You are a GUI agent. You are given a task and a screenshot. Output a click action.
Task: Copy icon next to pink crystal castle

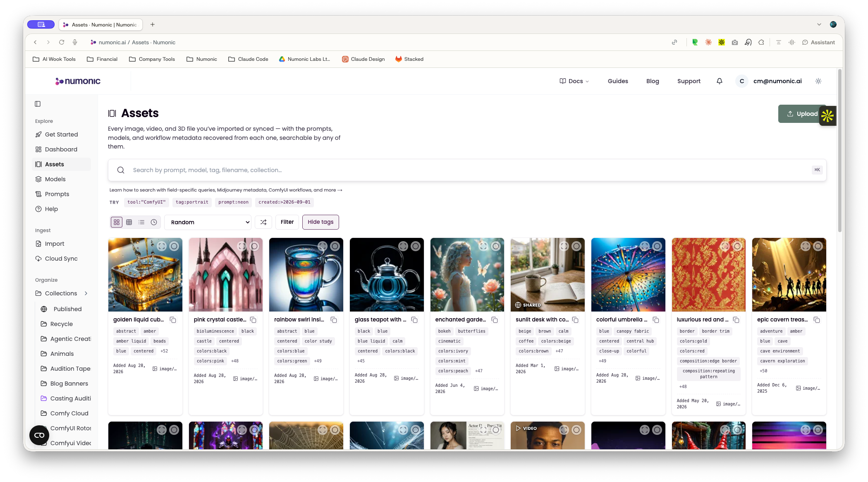pyautogui.click(x=253, y=320)
